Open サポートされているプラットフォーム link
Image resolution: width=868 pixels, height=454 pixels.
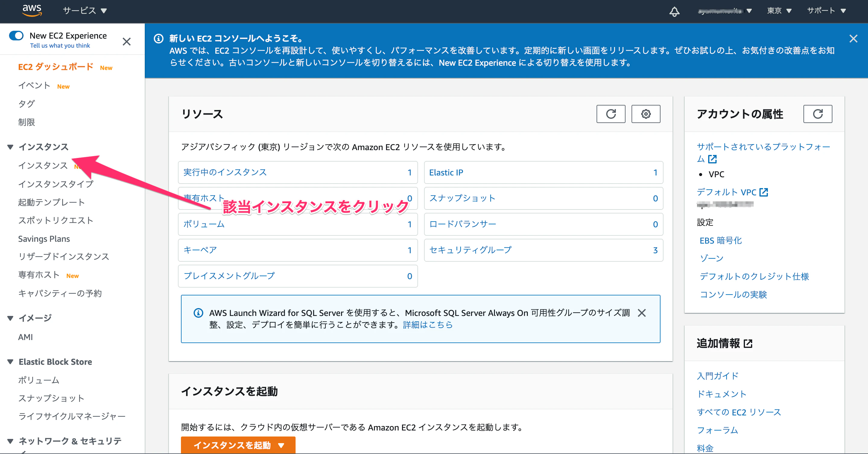pyautogui.click(x=763, y=153)
